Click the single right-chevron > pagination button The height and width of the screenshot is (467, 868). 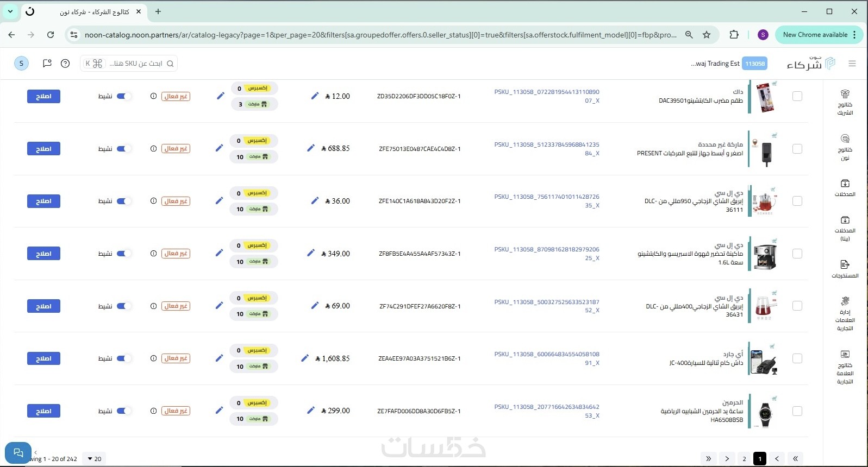727,459
